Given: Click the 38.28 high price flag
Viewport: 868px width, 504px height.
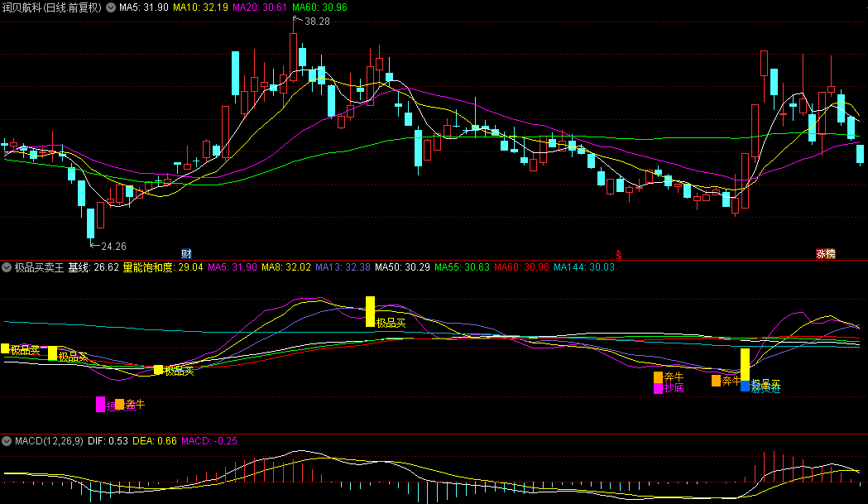Looking at the screenshot, I should coord(316,22).
